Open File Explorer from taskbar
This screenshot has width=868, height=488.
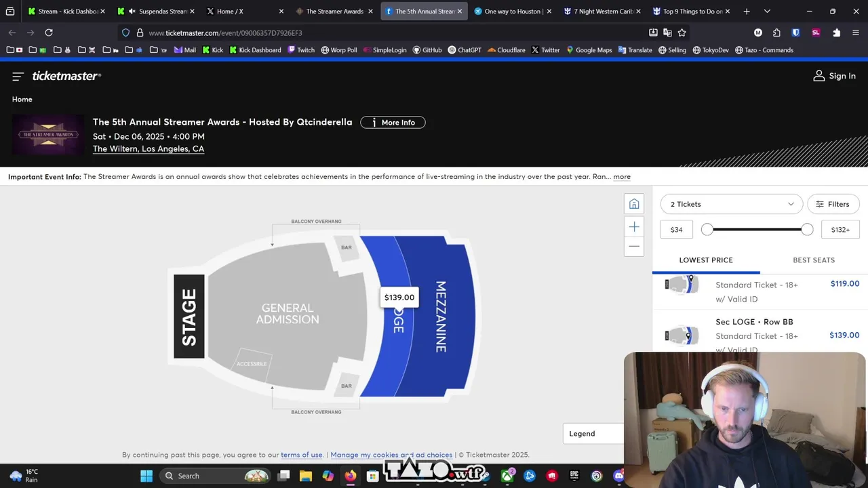coord(306,476)
